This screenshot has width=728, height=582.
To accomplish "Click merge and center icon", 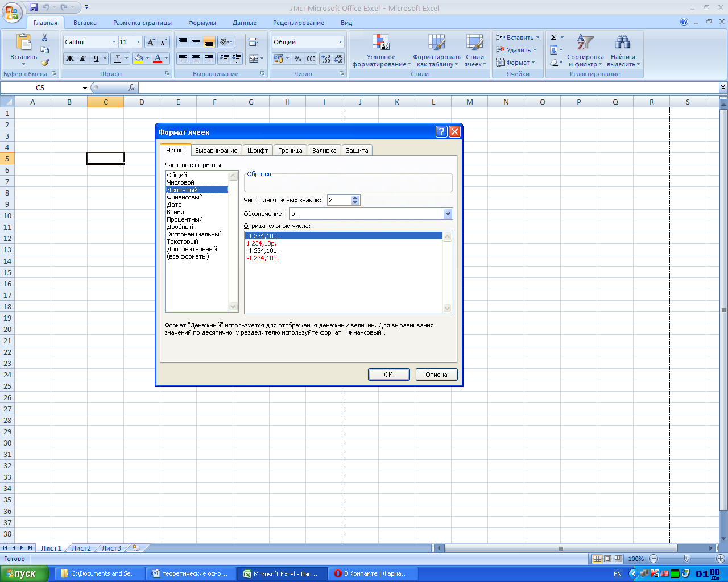I will [x=253, y=58].
